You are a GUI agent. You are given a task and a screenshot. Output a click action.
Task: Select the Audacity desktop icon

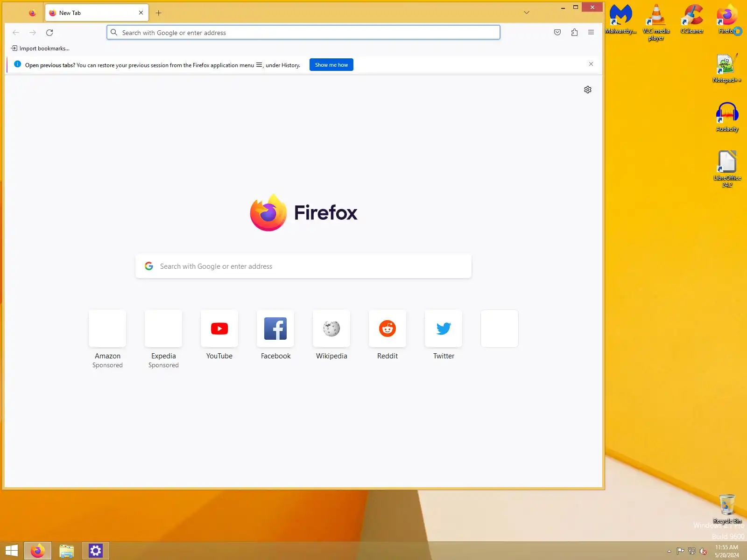coord(727,118)
